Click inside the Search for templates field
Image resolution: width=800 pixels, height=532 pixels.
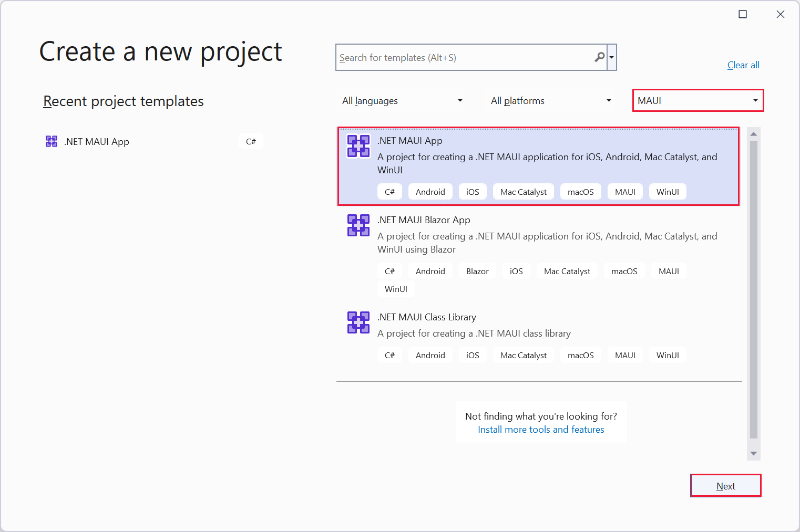463,57
